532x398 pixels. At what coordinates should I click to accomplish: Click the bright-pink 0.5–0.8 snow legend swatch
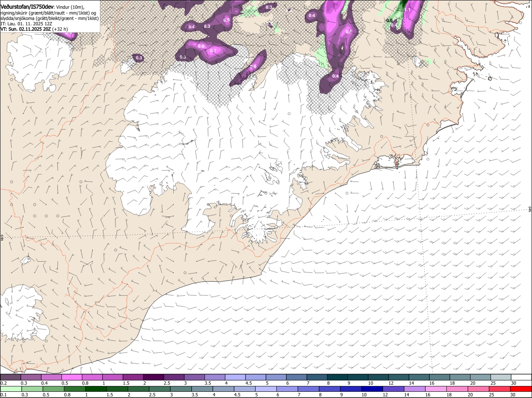point(71,377)
